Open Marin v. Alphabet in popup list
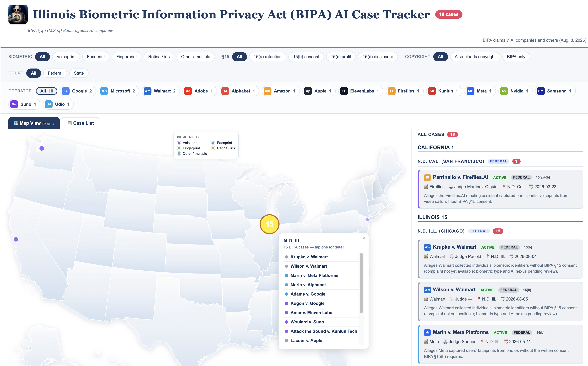The height and width of the screenshot is (366, 588). (321, 285)
